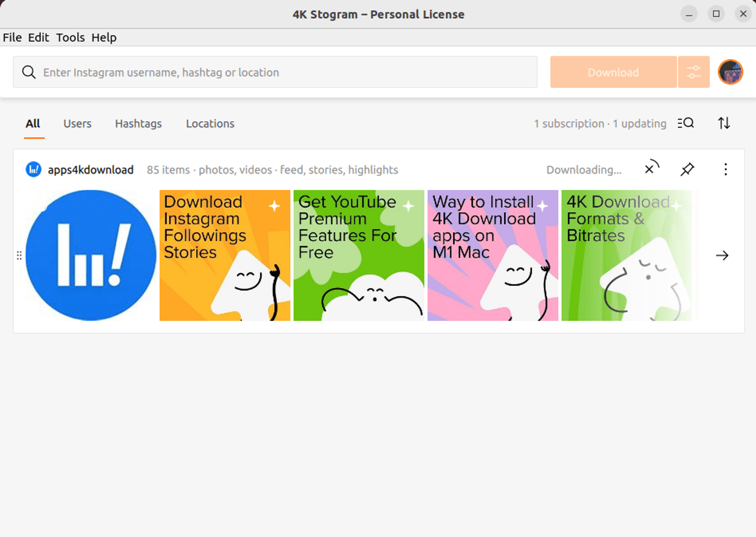Open the Get YouTube Premium Features thumbnail

click(359, 255)
